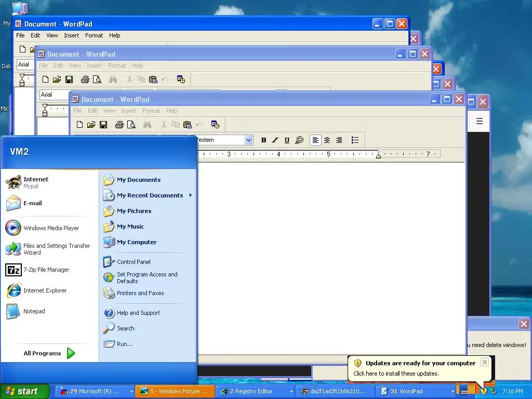The image size is (532, 399).
Task: Open Insert menu in front WordPad window
Action: (129, 111)
